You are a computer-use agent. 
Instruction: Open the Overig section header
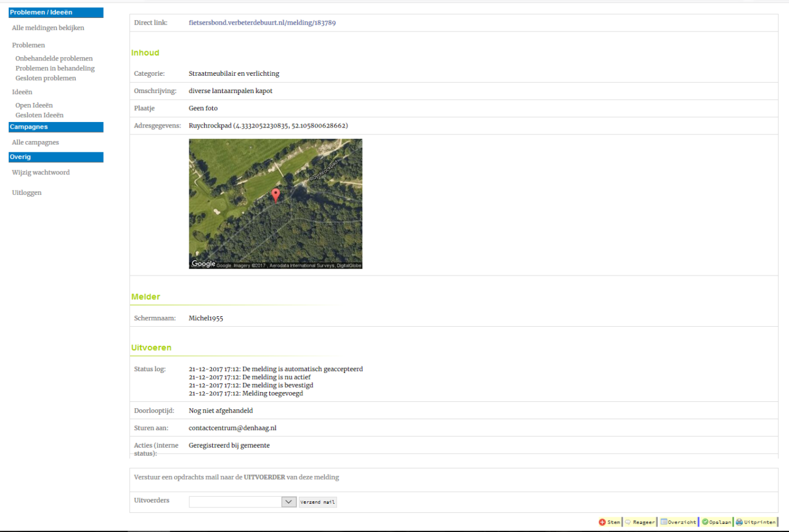coord(56,157)
